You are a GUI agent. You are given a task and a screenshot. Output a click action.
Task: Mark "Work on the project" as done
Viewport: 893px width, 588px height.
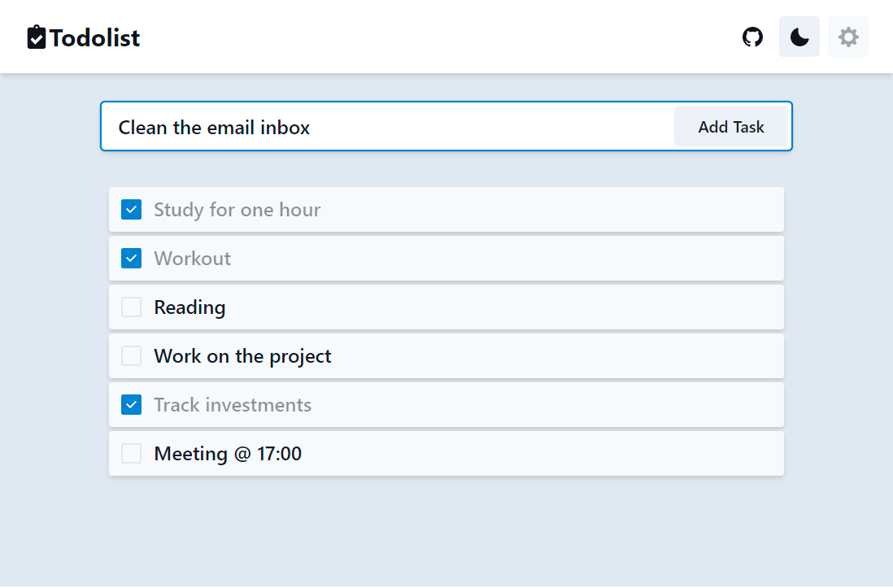(131, 356)
